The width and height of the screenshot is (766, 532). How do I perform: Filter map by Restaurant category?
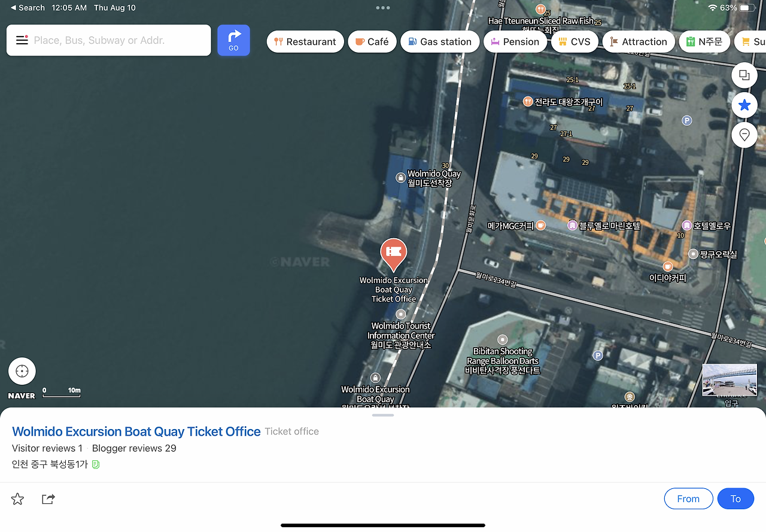[x=305, y=42]
